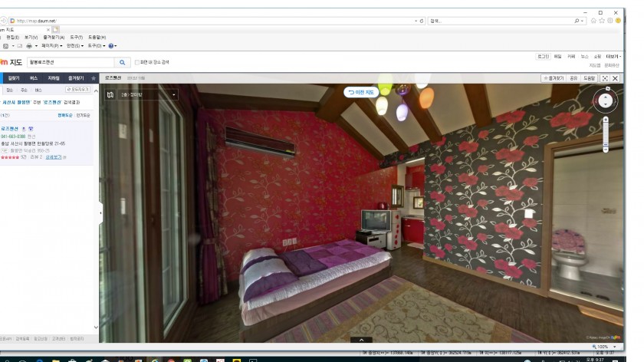
Task: Open the 메일 mail link
Action: pos(558,56)
